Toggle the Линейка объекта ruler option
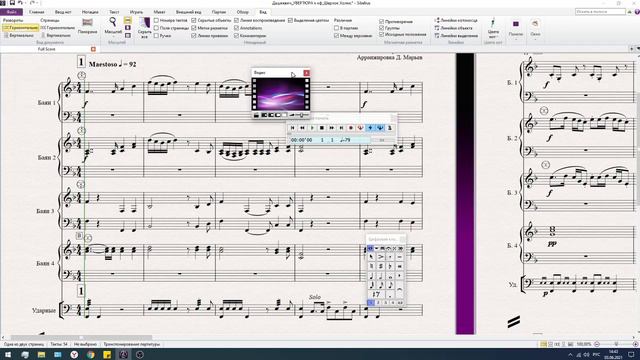Image resolution: width=640 pixels, height=360 pixels. click(x=453, y=28)
